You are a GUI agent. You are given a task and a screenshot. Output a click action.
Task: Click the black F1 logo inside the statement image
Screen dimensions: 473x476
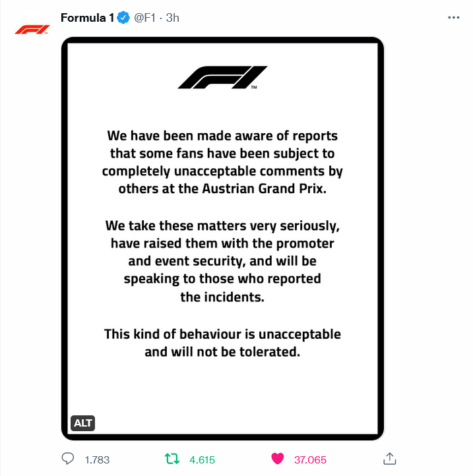coord(222,77)
